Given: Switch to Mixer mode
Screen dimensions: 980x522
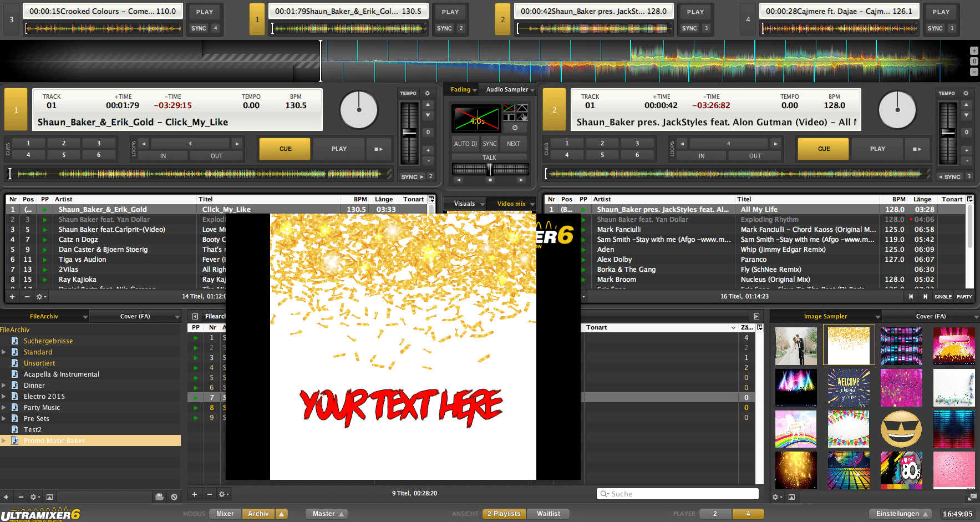Looking at the screenshot, I should pos(225,514).
